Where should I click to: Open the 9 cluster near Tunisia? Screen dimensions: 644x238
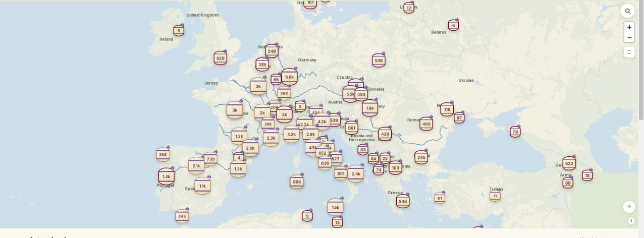coord(307,216)
